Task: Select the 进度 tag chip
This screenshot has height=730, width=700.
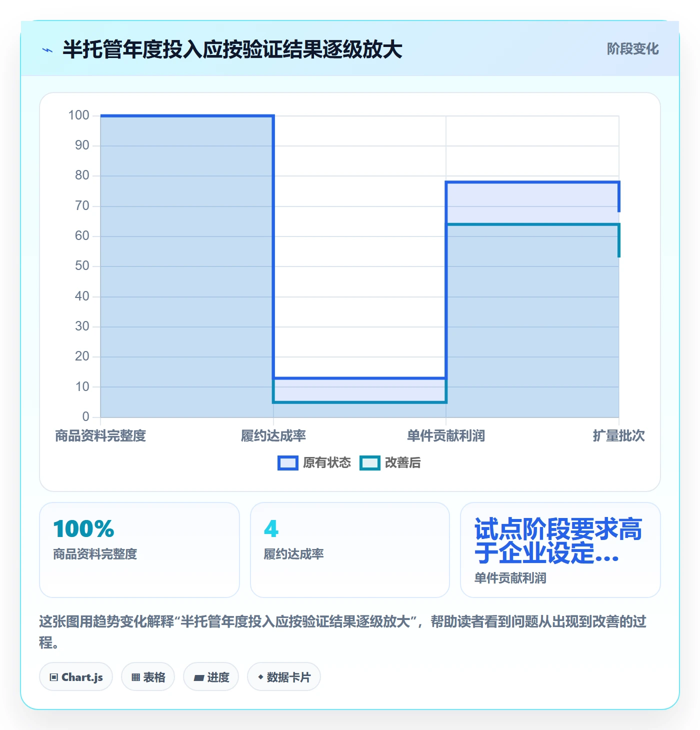Action: tap(211, 677)
